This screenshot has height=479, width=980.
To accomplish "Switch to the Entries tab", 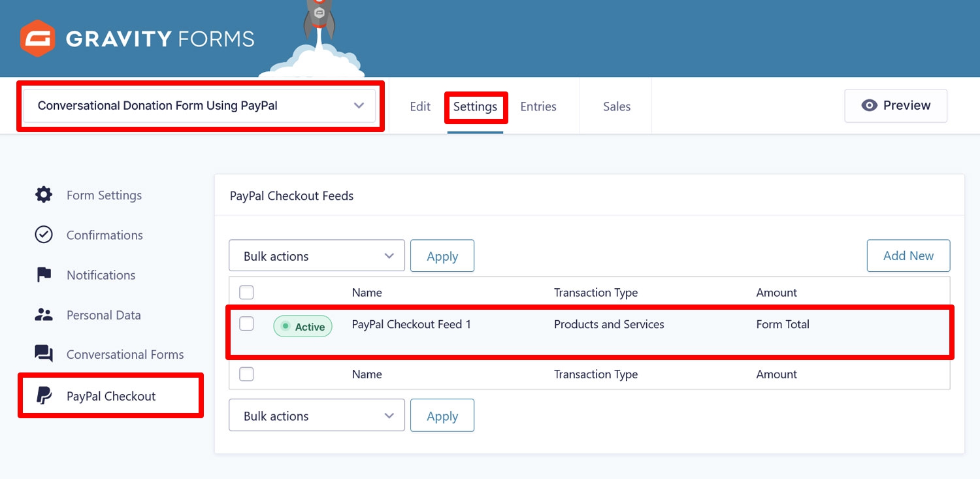I will click(x=538, y=107).
